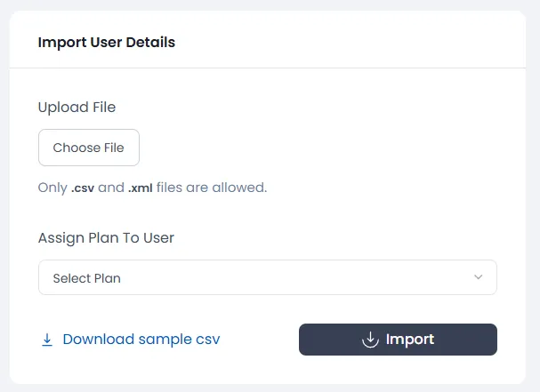Click the word "File" on Choose File button
Viewport: 540px width, 392px height.
tap(113, 148)
